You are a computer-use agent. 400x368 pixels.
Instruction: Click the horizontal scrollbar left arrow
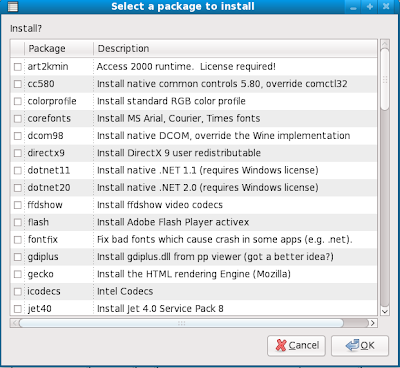tap(14, 323)
